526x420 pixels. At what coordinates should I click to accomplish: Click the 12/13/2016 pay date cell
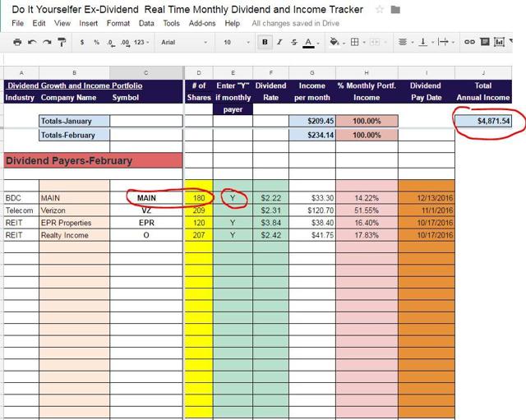click(427, 198)
